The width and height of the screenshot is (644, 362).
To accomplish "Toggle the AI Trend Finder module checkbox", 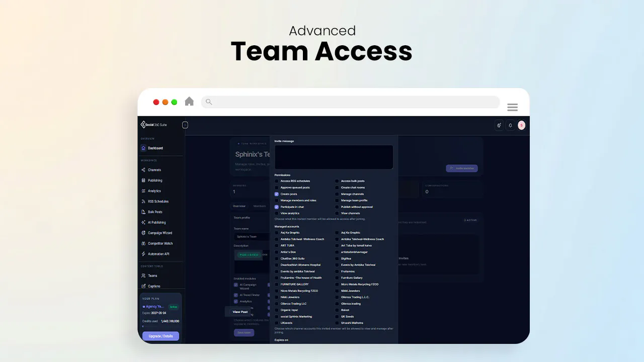I will (x=236, y=295).
